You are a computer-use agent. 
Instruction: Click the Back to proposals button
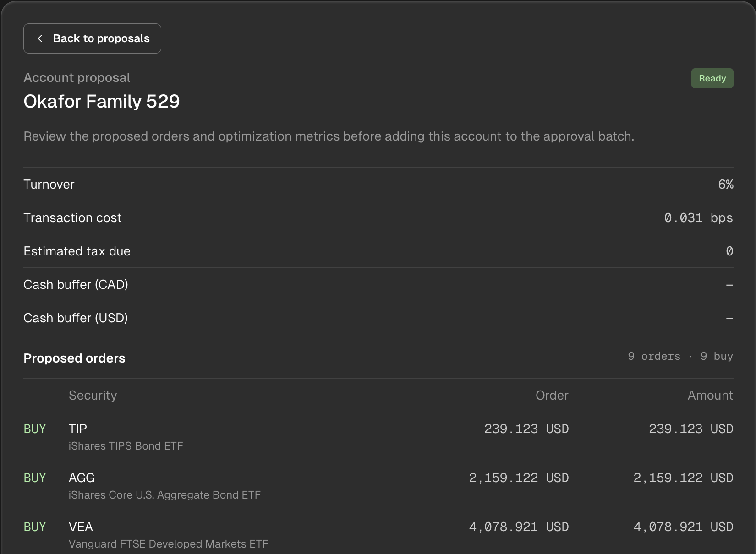point(92,38)
